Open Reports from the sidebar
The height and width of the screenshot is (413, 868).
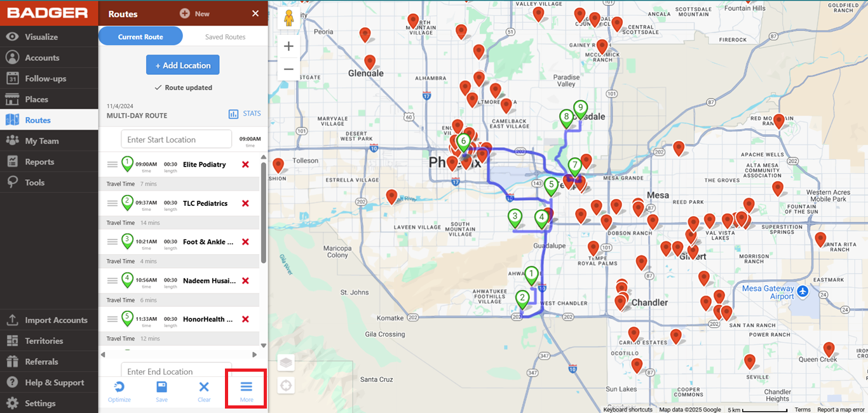pyautogui.click(x=49, y=162)
